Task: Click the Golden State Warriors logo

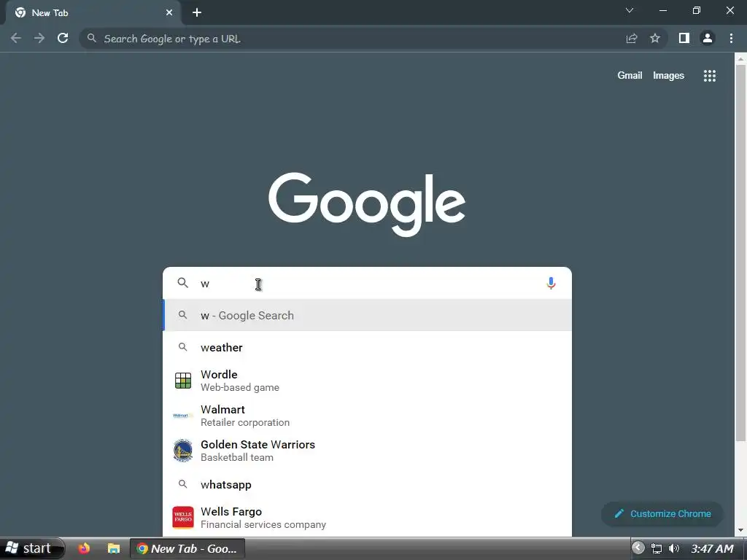Action: coord(183,451)
